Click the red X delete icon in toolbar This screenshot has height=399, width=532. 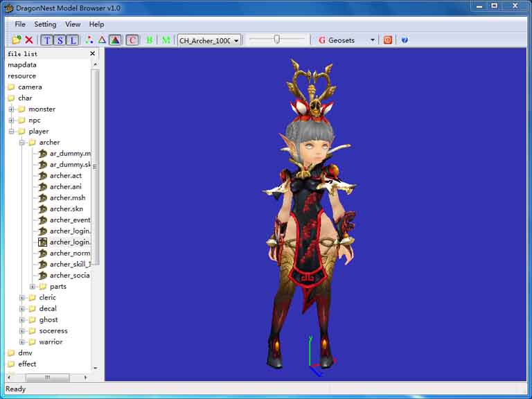[x=29, y=40]
